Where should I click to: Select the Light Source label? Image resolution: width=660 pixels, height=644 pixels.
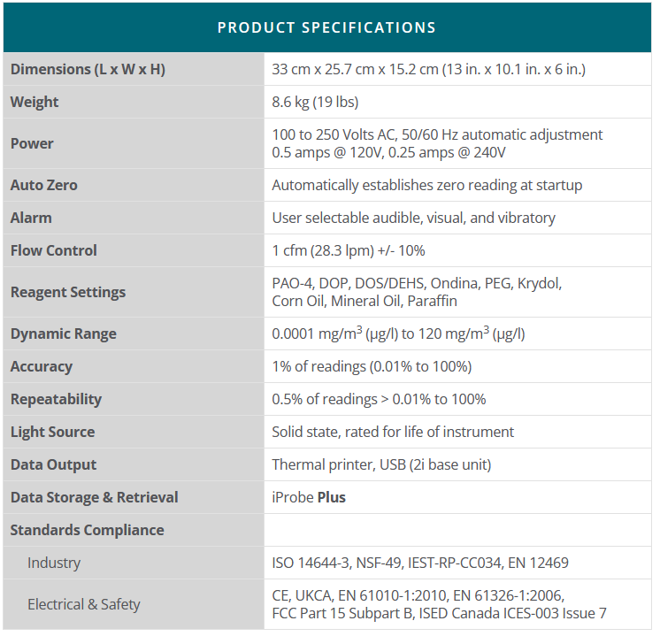coord(53,432)
